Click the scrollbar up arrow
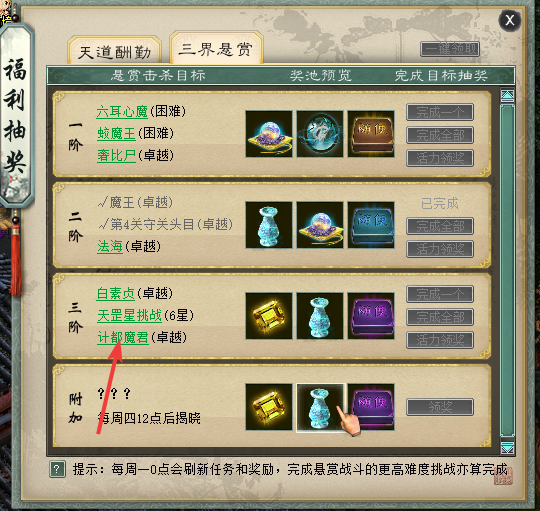 click(508, 96)
